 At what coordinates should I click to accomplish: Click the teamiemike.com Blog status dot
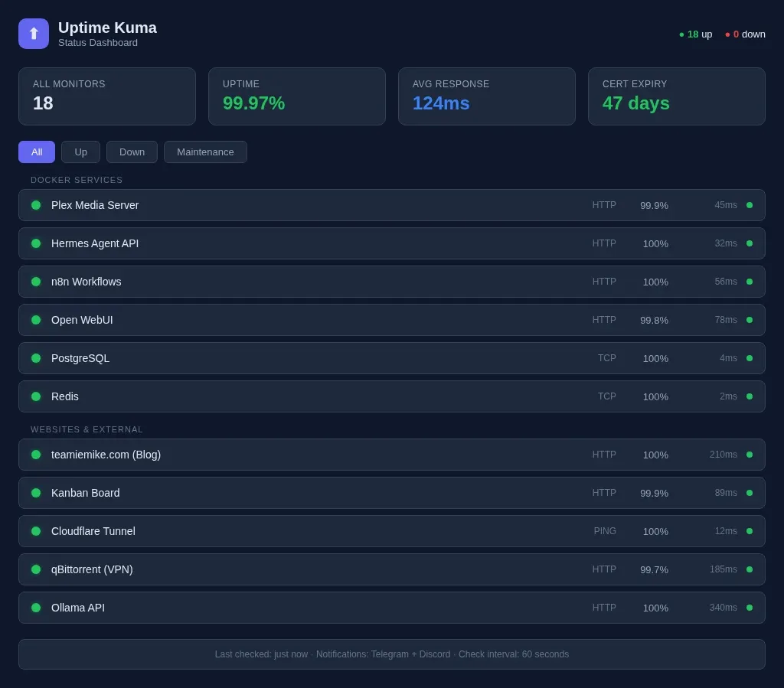(x=36, y=455)
